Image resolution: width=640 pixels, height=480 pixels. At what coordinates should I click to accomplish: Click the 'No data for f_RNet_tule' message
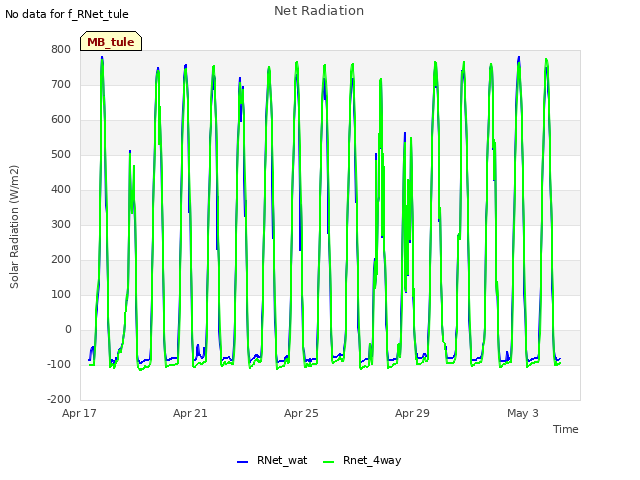[67, 14]
